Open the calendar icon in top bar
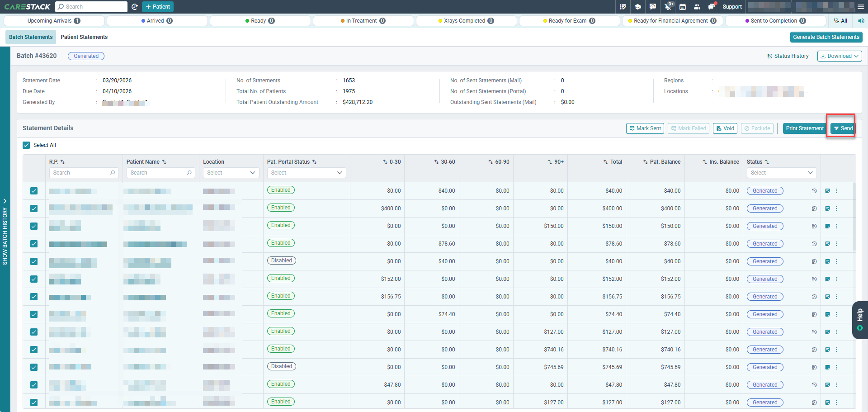Screen dimensions: 868x412 click(683, 7)
